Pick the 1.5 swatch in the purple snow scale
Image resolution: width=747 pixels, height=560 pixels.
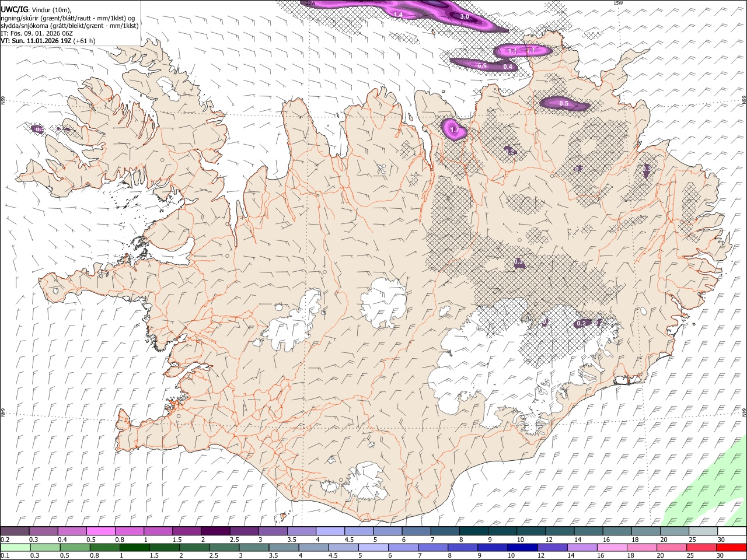click(x=186, y=531)
